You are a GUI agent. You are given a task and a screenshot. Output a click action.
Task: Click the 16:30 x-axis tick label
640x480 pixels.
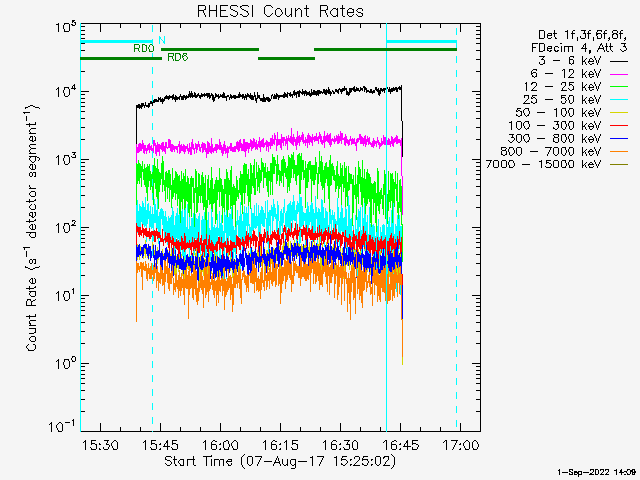pos(340,444)
